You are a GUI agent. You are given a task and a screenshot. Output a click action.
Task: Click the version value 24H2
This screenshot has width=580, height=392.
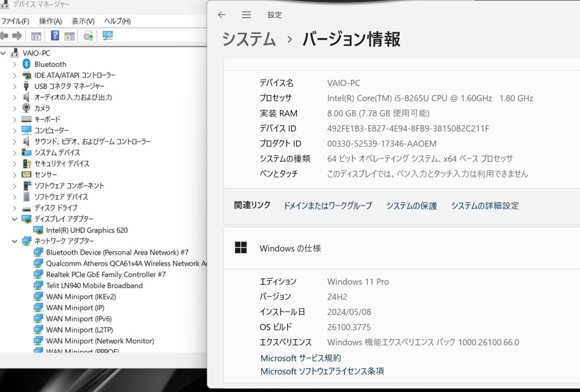337,297
